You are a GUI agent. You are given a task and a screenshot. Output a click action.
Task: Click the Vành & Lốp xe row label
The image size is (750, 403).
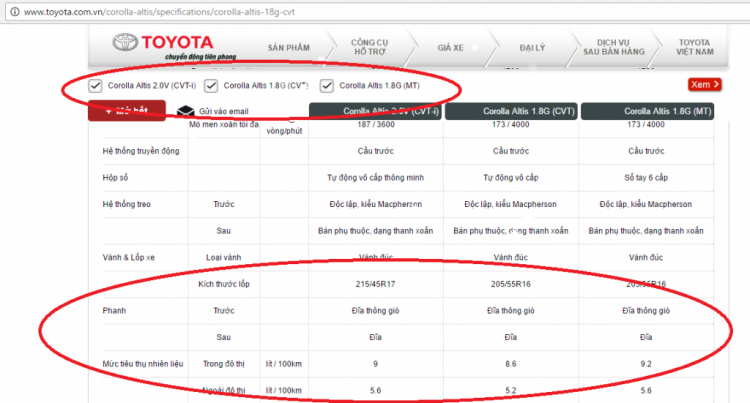tap(128, 257)
